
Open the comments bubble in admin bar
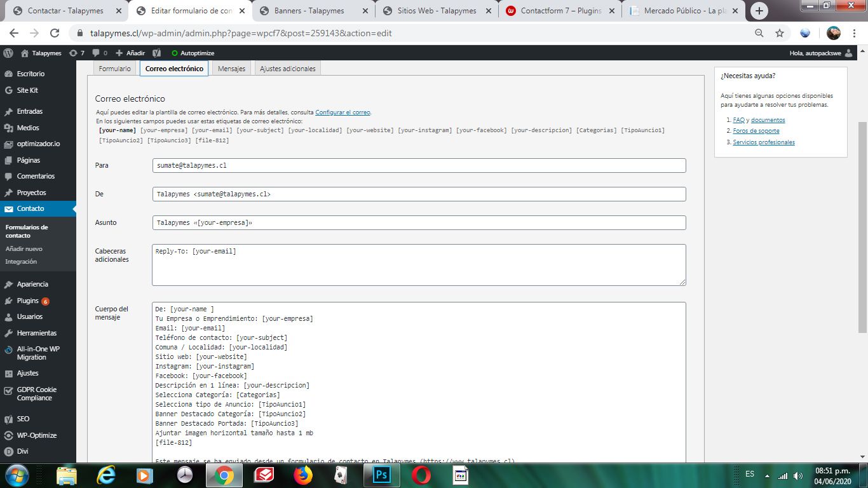pyautogui.click(x=100, y=53)
